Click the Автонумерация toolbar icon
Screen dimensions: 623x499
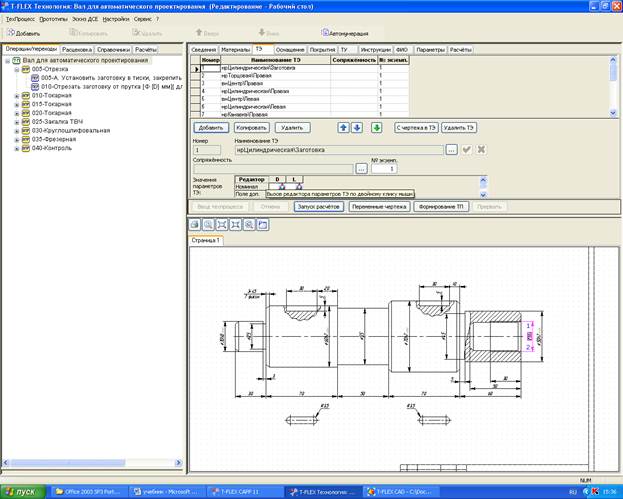click(325, 33)
